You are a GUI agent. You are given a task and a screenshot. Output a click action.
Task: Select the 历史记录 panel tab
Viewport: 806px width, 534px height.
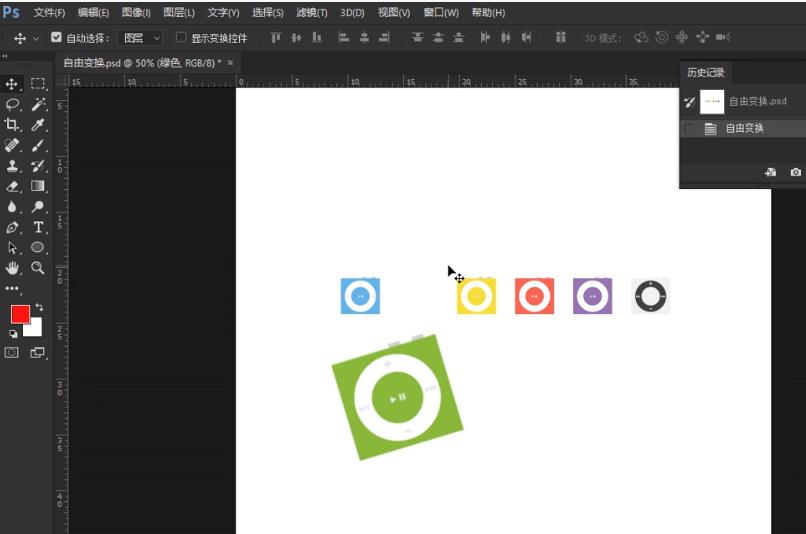pyautogui.click(x=706, y=72)
